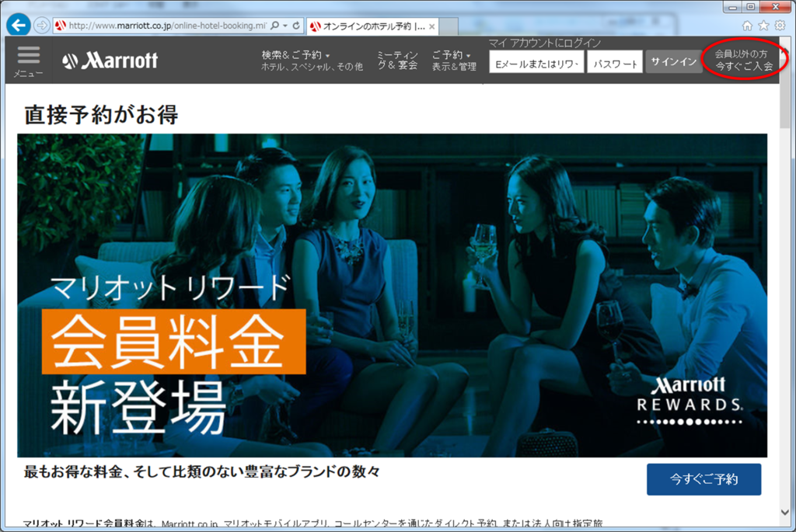Screen dimensions: 796x532
Task: Click 会員以外の方 今すぐご入会 link
Action: point(744,60)
